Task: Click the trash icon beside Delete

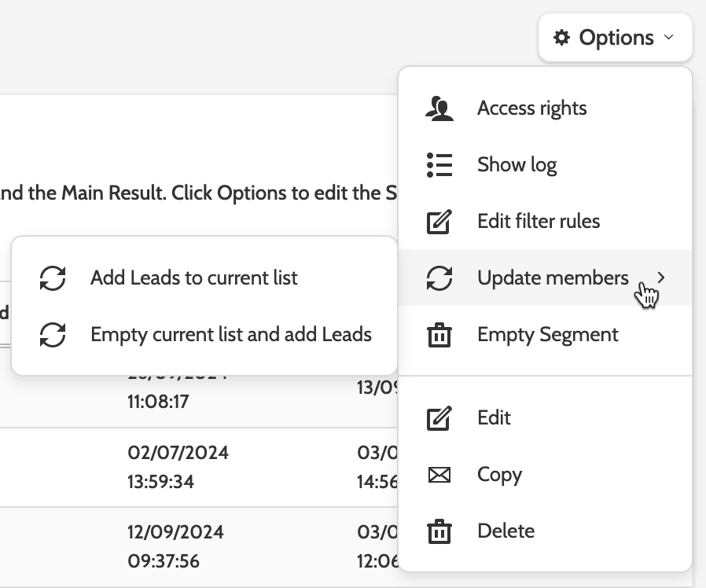Action: (439, 531)
